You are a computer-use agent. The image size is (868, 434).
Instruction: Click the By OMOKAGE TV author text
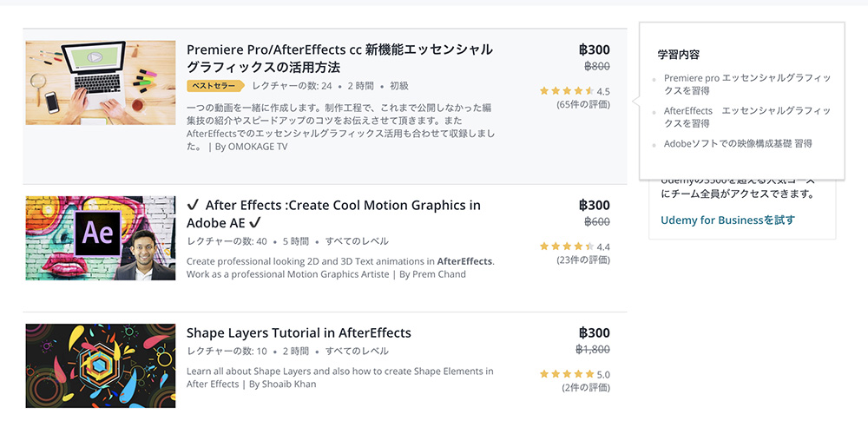click(251, 147)
